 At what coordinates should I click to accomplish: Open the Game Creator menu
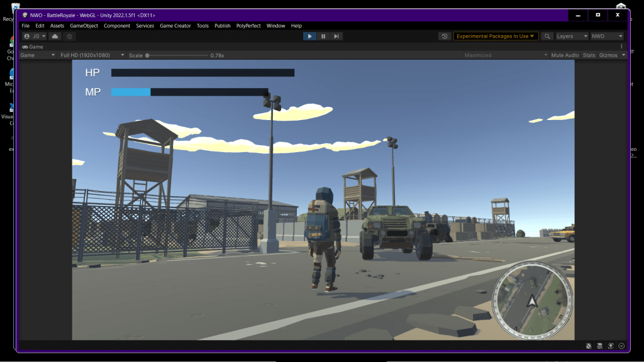point(175,26)
